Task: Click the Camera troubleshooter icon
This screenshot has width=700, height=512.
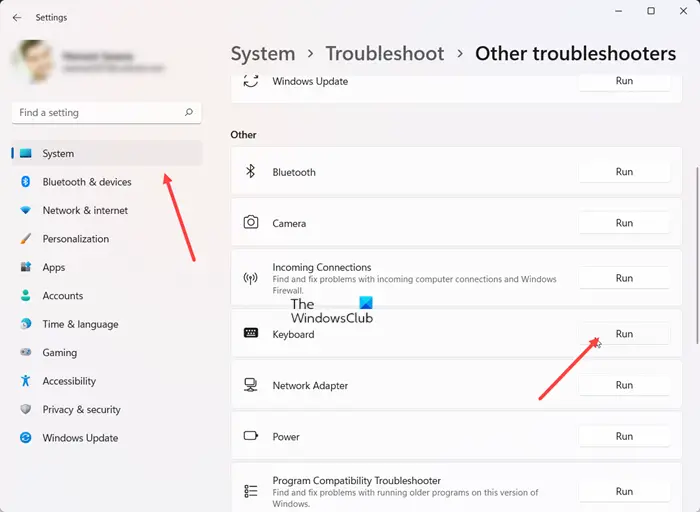Action: [x=250, y=222]
